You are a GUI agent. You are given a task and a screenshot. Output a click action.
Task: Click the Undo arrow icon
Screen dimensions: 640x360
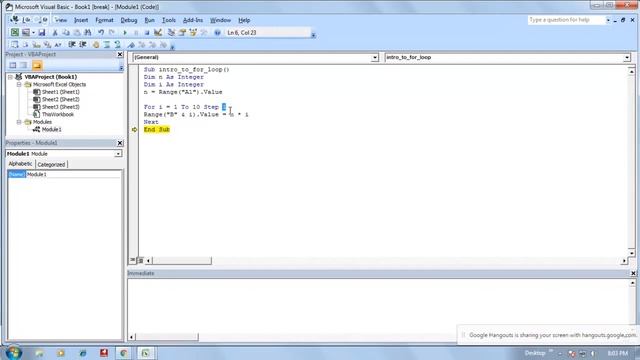101,32
